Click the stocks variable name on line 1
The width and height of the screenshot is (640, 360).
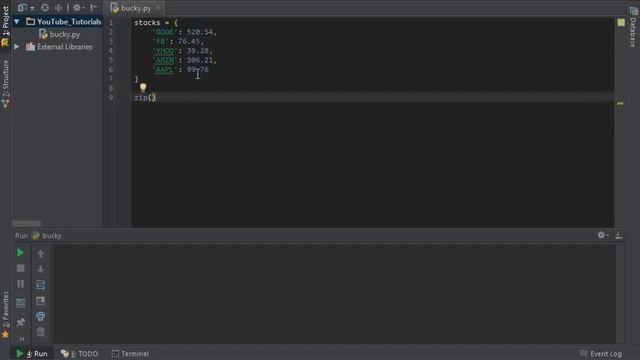[x=147, y=22]
